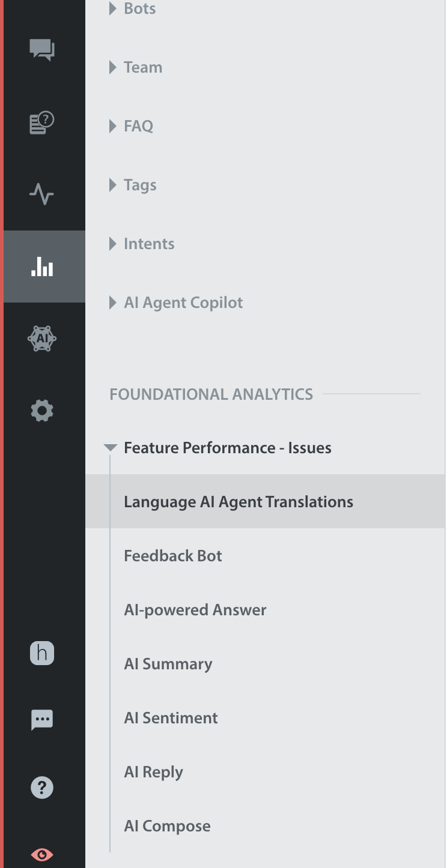Open the settings gear icon
This screenshot has width=447, height=868.
tap(42, 411)
